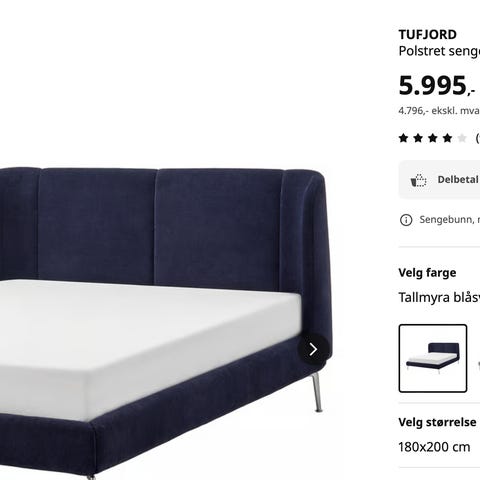The height and width of the screenshot is (480, 480).
Task: Click the 5.995,- price
Action: tap(437, 86)
